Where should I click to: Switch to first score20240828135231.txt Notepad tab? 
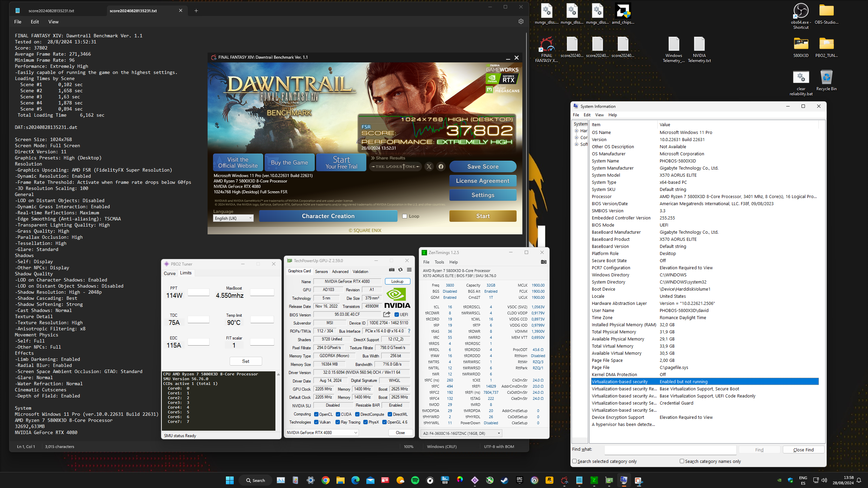point(51,11)
